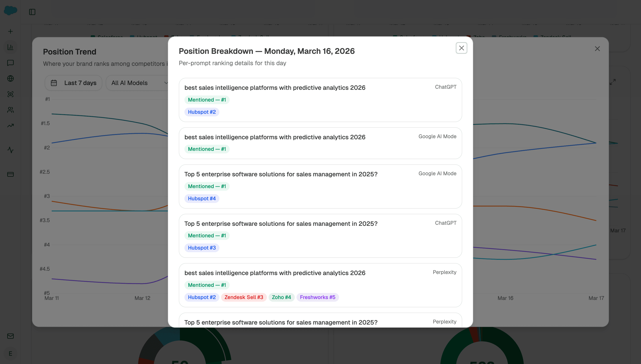Select Perplexity predictive analytics prompt title
The width and height of the screenshot is (641, 364).
275,273
